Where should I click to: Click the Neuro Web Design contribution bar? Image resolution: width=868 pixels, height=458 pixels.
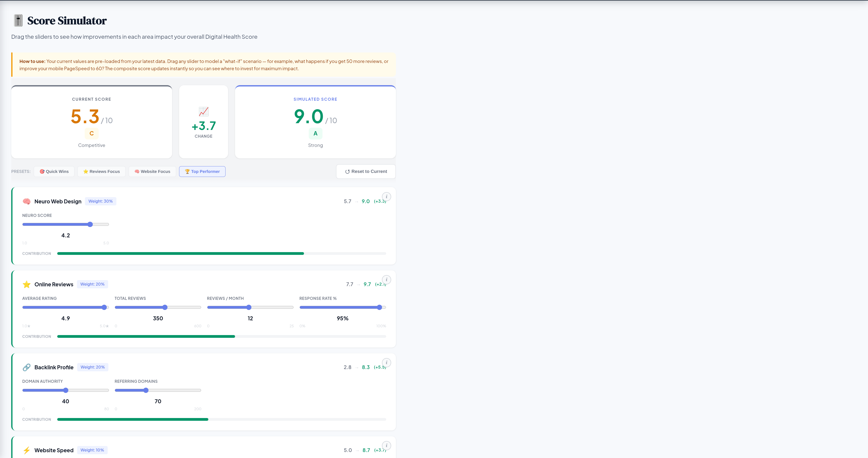point(222,253)
